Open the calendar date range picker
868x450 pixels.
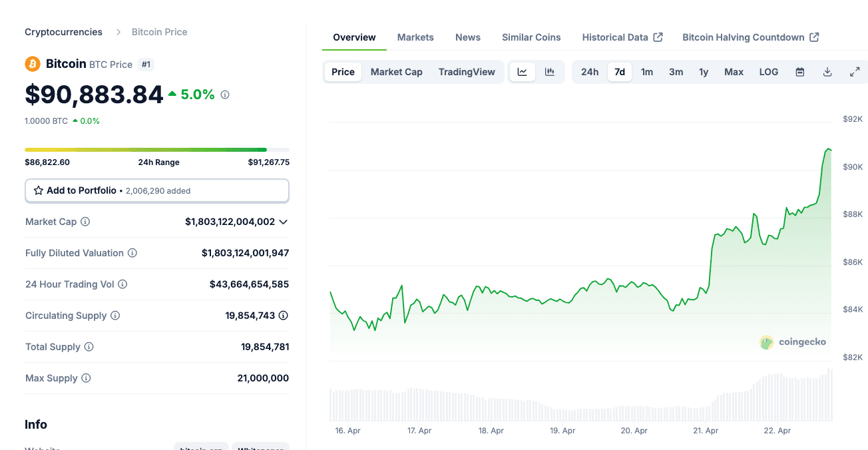800,72
